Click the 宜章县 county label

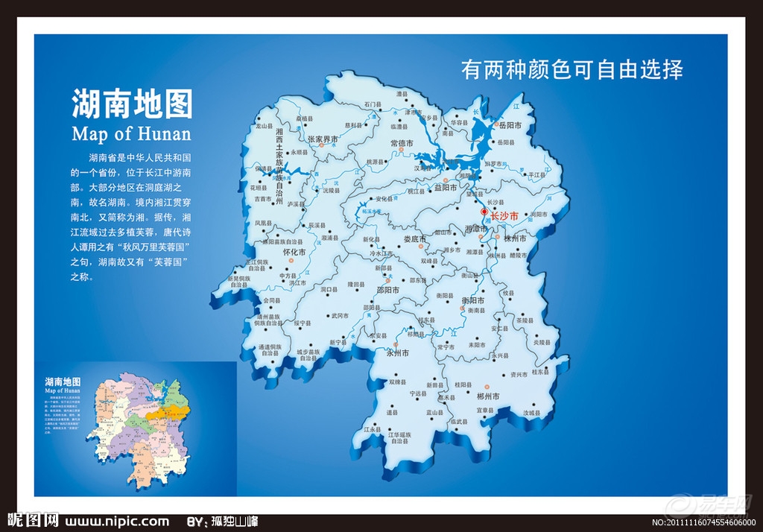click(x=484, y=411)
